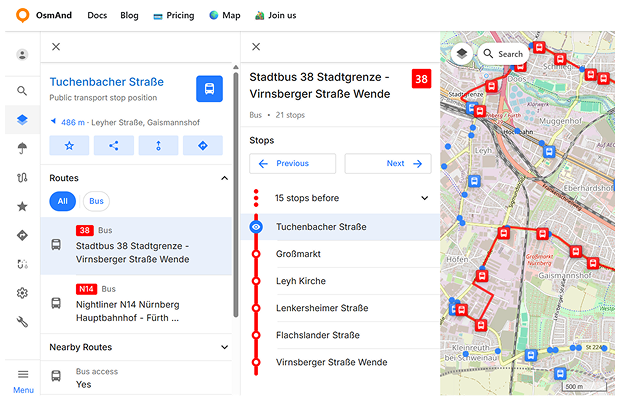Image resolution: width=620 pixels, height=400 pixels.
Task: Expand the 15 stops before list
Action: [424, 198]
